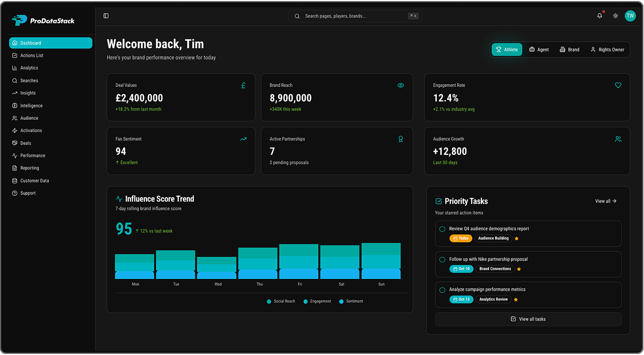Check off the Nike partnership proposal task
The height and width of the screenshot is (355, 644).
[441, 258]
